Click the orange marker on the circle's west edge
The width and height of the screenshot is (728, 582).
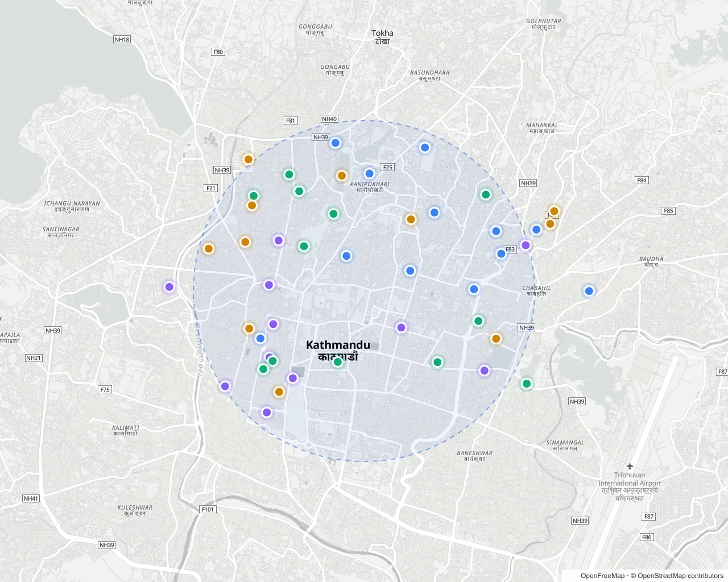click(209, 248)
